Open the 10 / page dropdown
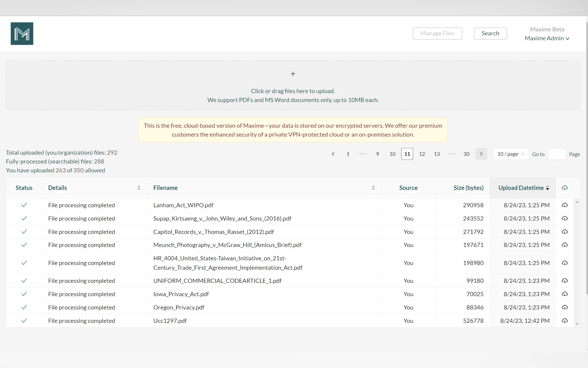Image resolution: width=588 pixels, height=368 pixels. (x=511, y=154)
